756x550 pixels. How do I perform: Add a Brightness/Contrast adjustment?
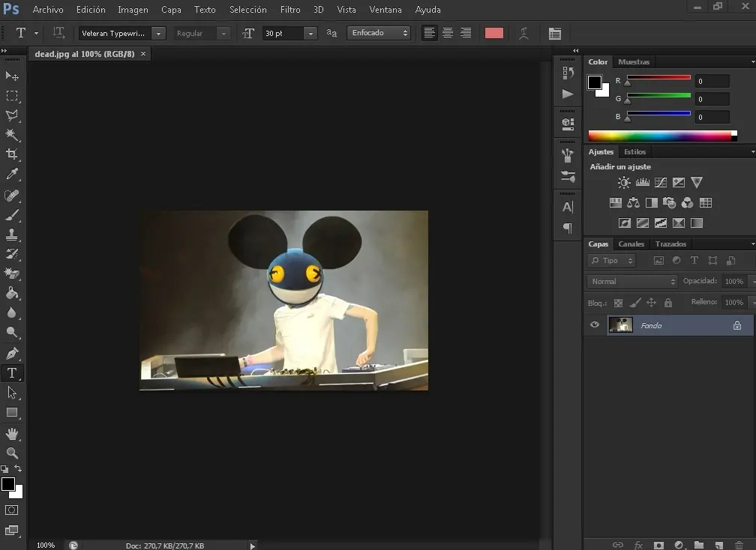click(x=624, y=182)
